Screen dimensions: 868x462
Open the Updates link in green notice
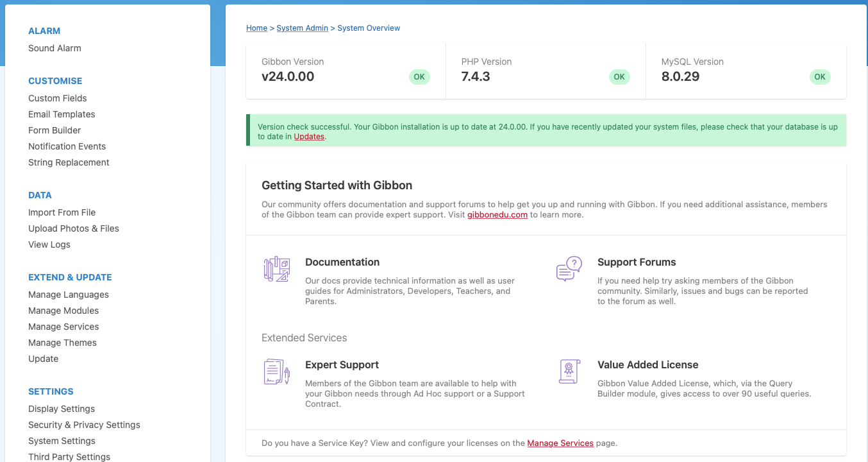[309, 137]
